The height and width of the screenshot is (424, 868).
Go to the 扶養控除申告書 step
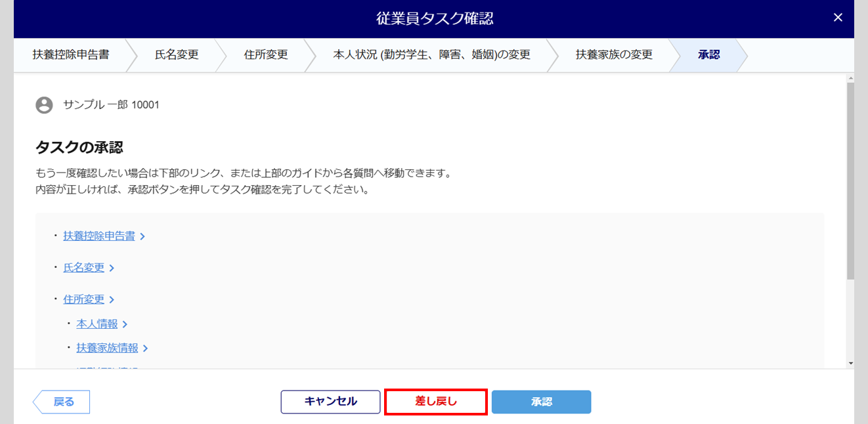click(x=71, y=55)
